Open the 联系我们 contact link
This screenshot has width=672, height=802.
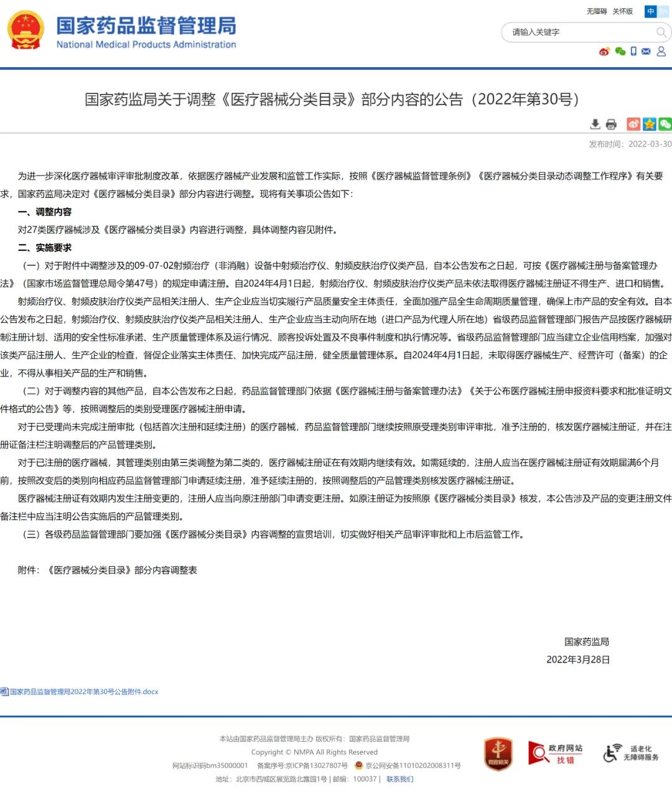coord(400,779)
